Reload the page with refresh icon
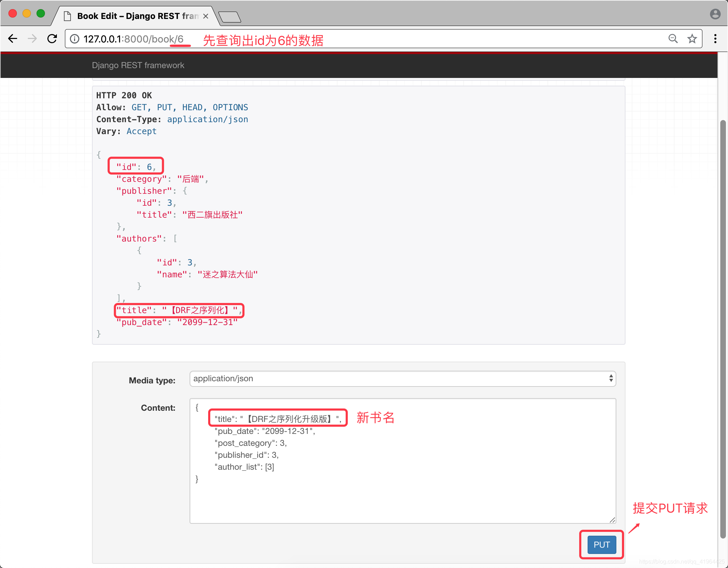The image size is (728, 568). (52, 39)
